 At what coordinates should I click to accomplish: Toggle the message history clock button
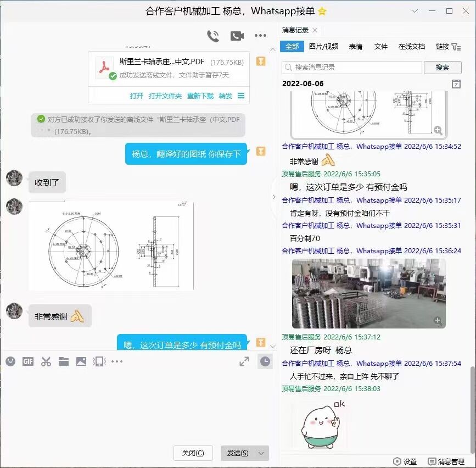click(265, 361)
